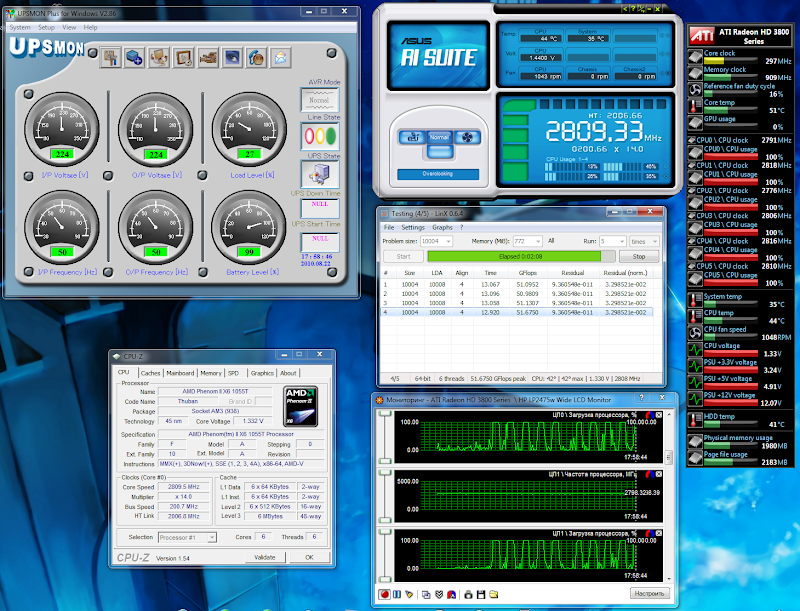800x611 pixels.
Task: Click the CPU fan speed icon in sidebar
Action: pos(695,333)
